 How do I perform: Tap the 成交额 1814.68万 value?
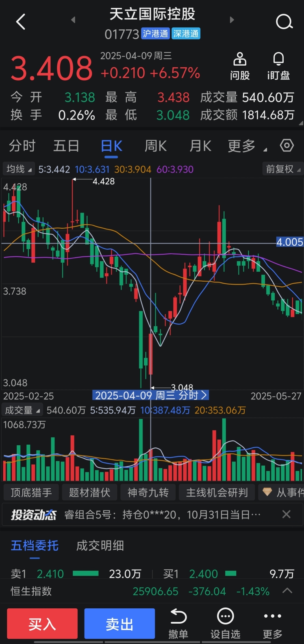pos(268,115)
